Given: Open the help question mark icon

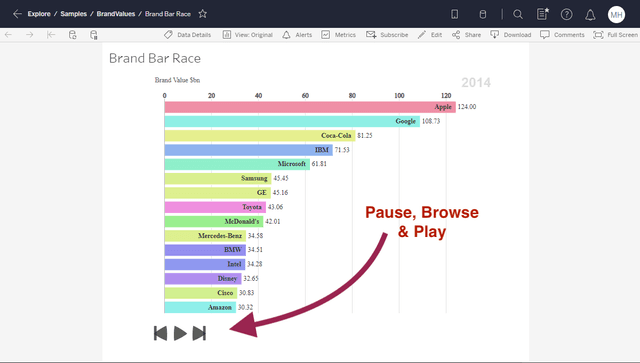Looking at the screenshot, I should point(566,14).
